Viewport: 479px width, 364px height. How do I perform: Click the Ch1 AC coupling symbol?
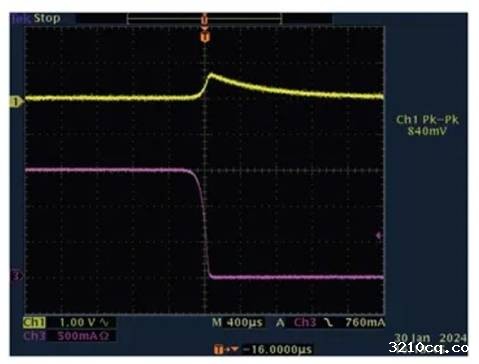coord(104,322)
